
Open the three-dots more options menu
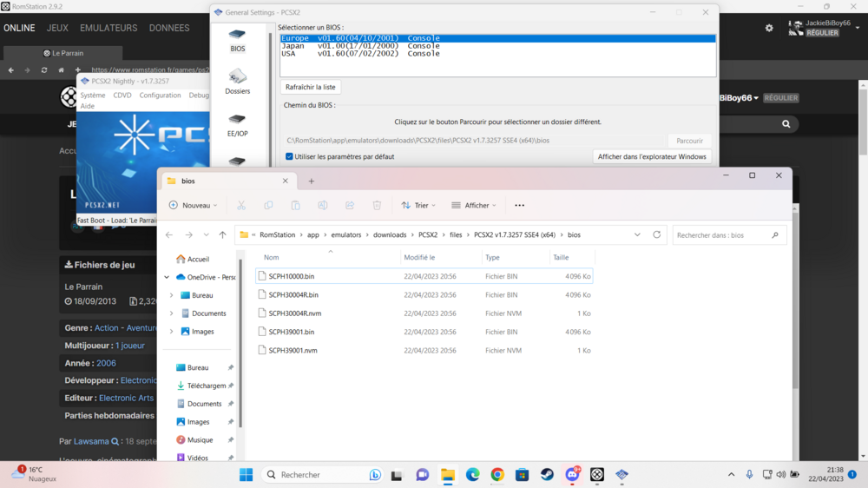[x=519, y=206]
